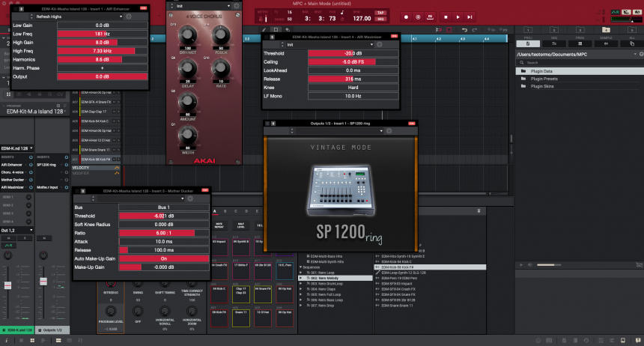Adjust the Threshold slider in Mother Ducker
This screenshot has height=346, width=644.
coord(163,215)
